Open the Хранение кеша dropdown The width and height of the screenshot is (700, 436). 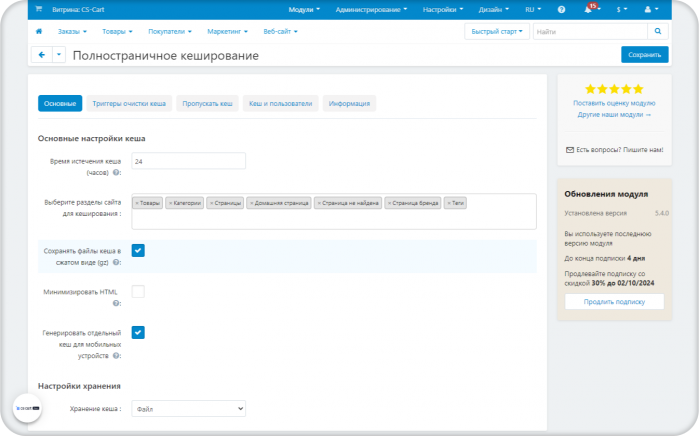click(x=188, y=408)
